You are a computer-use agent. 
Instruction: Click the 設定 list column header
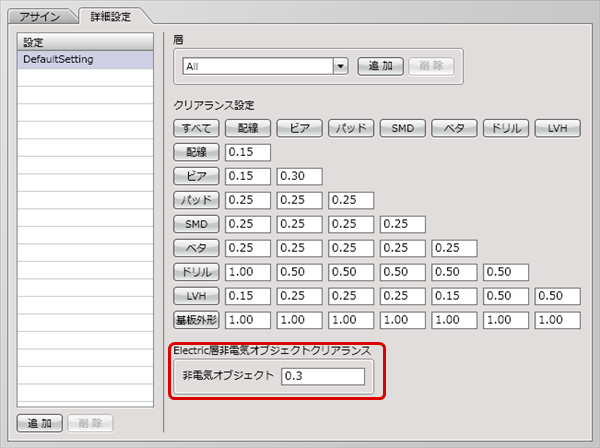click(x=85, y=42)
